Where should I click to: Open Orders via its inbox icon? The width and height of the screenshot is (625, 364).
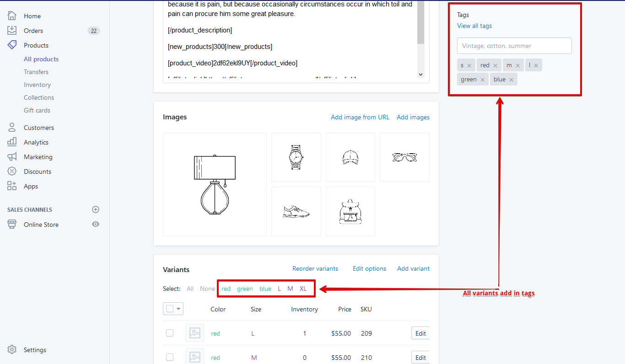(x=12, y=31)
